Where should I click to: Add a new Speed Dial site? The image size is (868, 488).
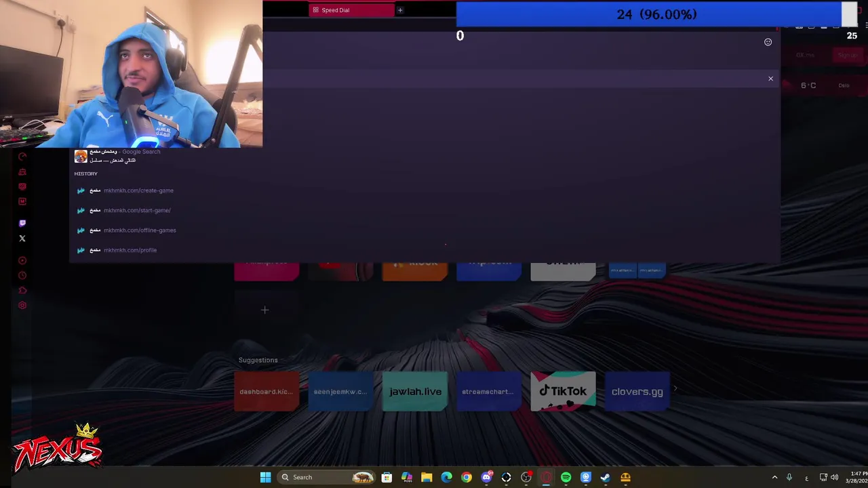(265, 310)
